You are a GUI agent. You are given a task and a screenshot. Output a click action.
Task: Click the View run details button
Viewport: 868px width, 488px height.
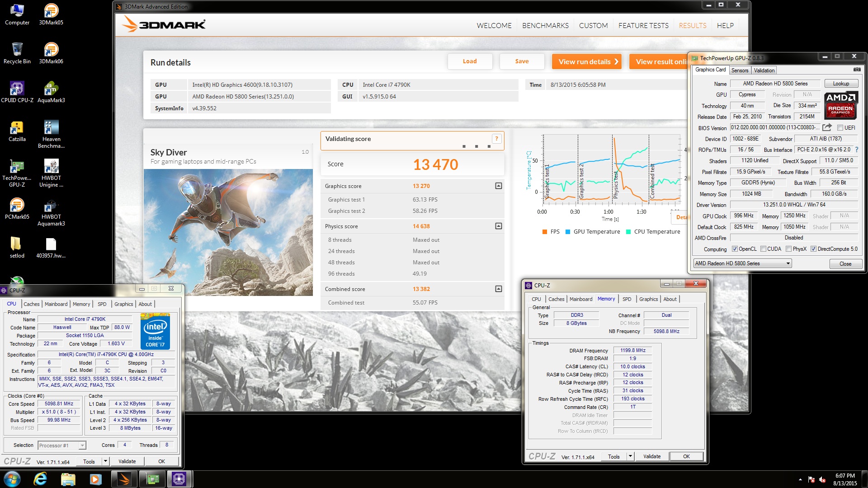(x=587, y=61)
